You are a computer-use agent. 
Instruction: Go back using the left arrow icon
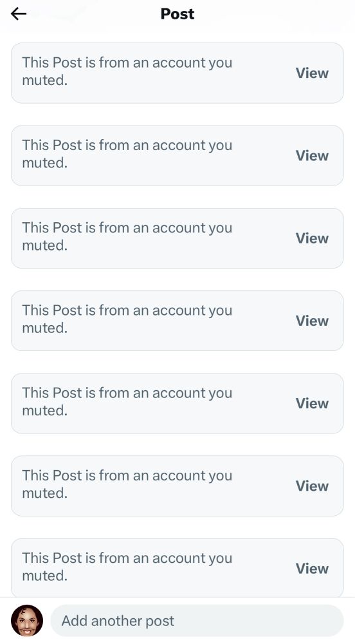pos(19,14)
